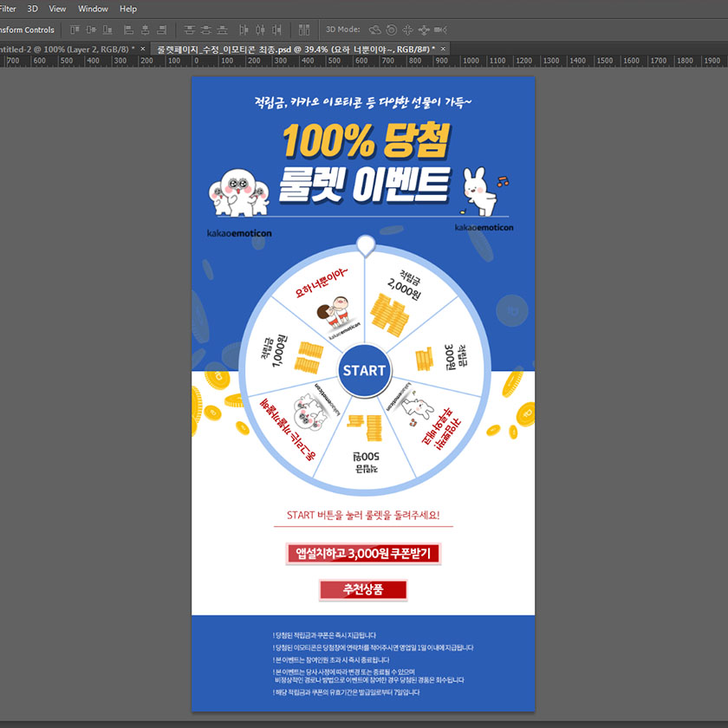Click the notice 해당 적립금과 쿠폰의 유효기간은 발급일로부터 7일입니다
728x728 pixels.
point(347,692)
